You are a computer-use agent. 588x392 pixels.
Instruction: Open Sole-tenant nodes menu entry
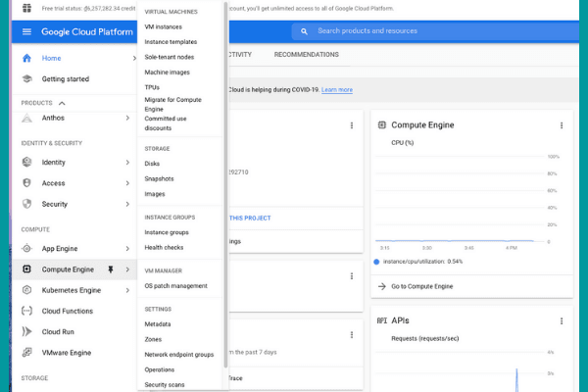tap(170, 57)
